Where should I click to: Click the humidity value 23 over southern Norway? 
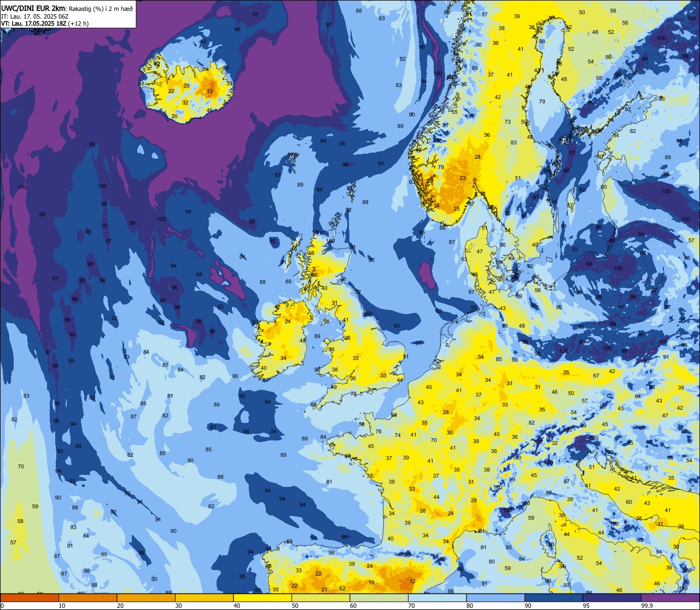point(463,178)
